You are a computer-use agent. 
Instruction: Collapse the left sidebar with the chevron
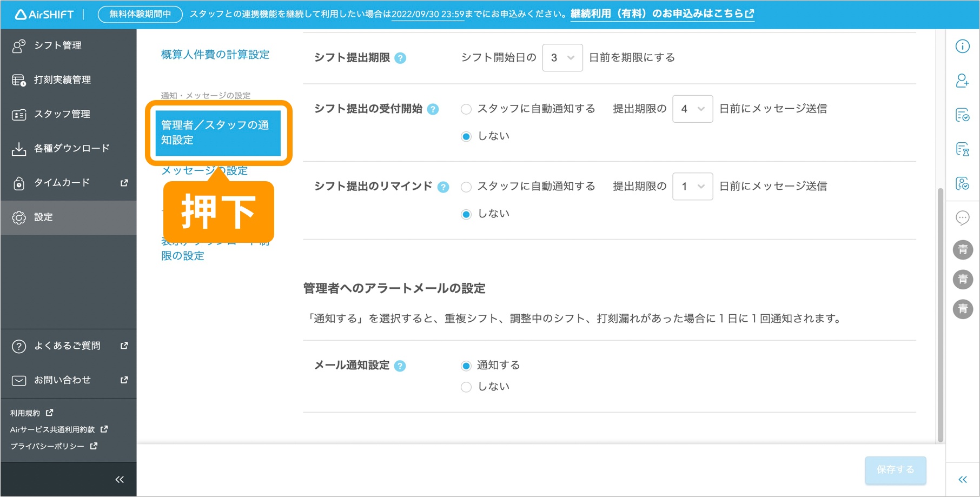119,479
